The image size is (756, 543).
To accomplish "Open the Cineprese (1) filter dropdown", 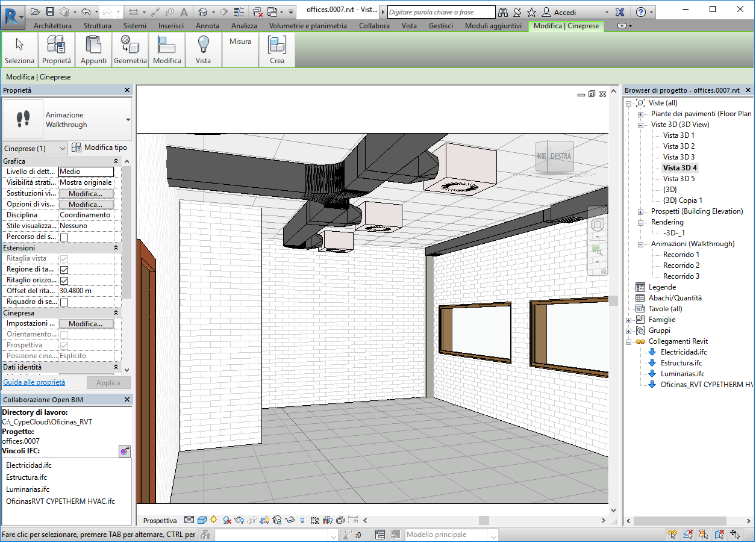I will pyautogui.click(x=35, y=148).
